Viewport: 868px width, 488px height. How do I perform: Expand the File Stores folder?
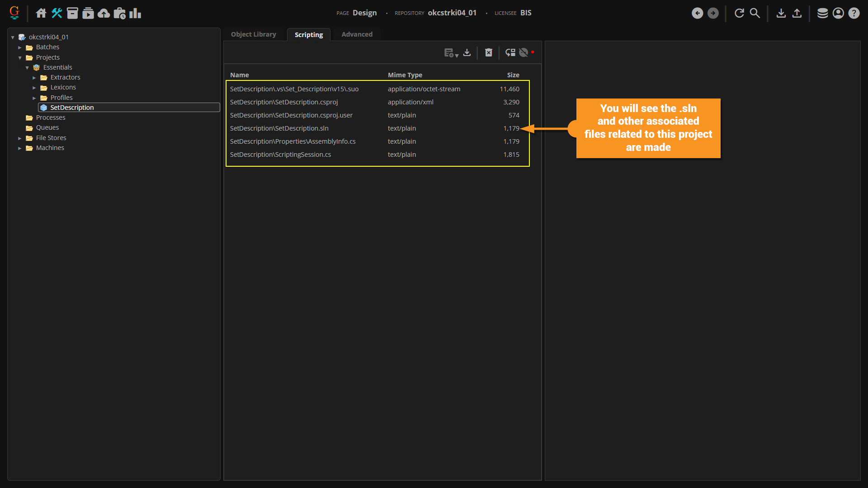tap(20, 138)
